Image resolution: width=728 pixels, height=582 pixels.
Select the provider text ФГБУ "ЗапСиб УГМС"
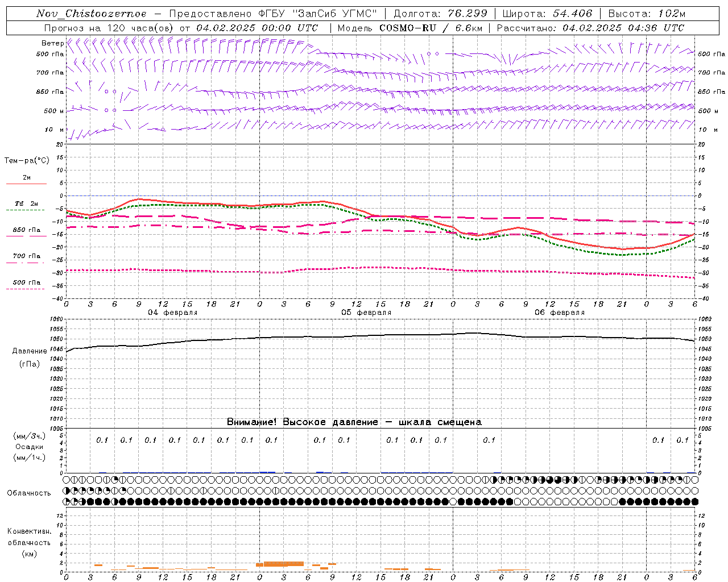click(318, 14)
